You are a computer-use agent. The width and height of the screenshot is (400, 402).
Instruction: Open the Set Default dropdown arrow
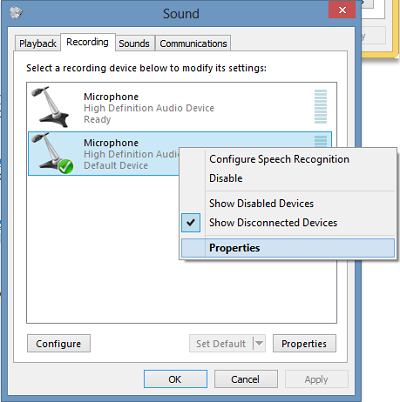click(x=259, y=343)
